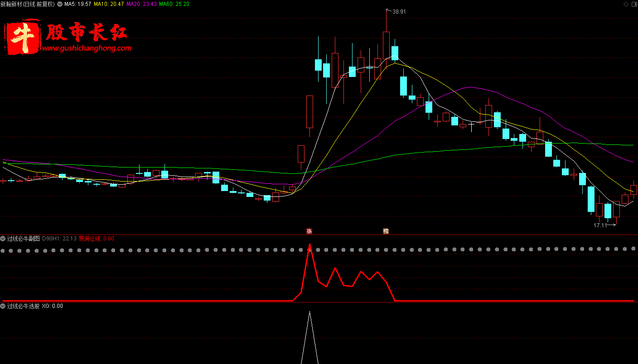Click the MA5: 19.57 label
Screen dimensions: 638x364
[77, 4]
